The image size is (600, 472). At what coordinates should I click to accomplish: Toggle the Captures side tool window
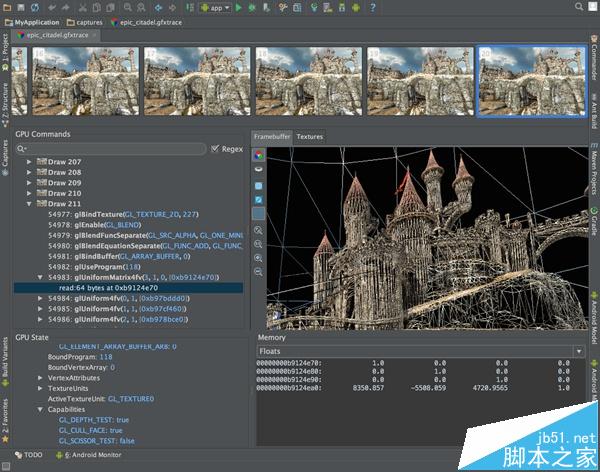tap(5, 157)
